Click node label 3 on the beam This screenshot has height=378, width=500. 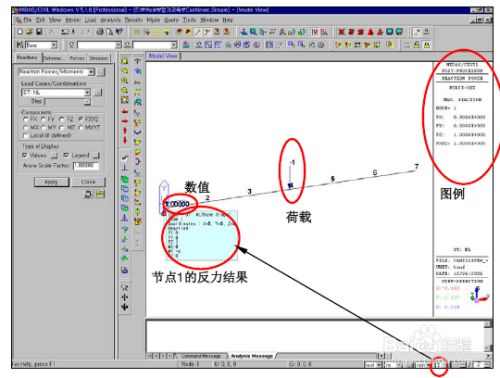pos(249,191)
